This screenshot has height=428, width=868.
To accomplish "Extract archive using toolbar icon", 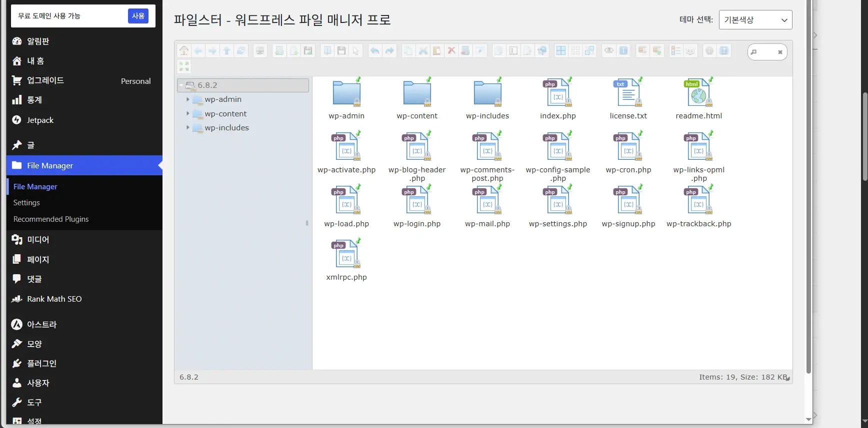I will [x=642, y=50].
